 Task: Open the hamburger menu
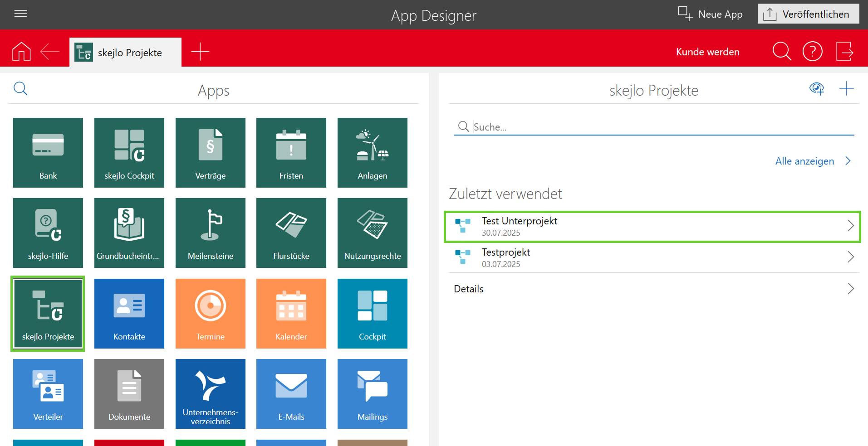click(21, 14)
